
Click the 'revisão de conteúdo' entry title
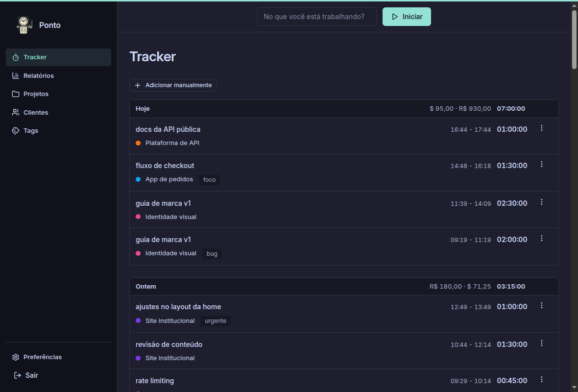coord(169,344)
